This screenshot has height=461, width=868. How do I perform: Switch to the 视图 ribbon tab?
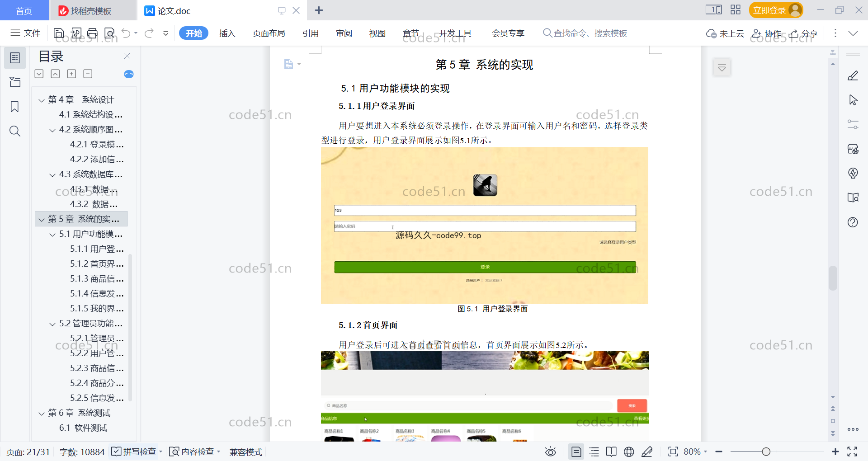click(x=377, y=33)
